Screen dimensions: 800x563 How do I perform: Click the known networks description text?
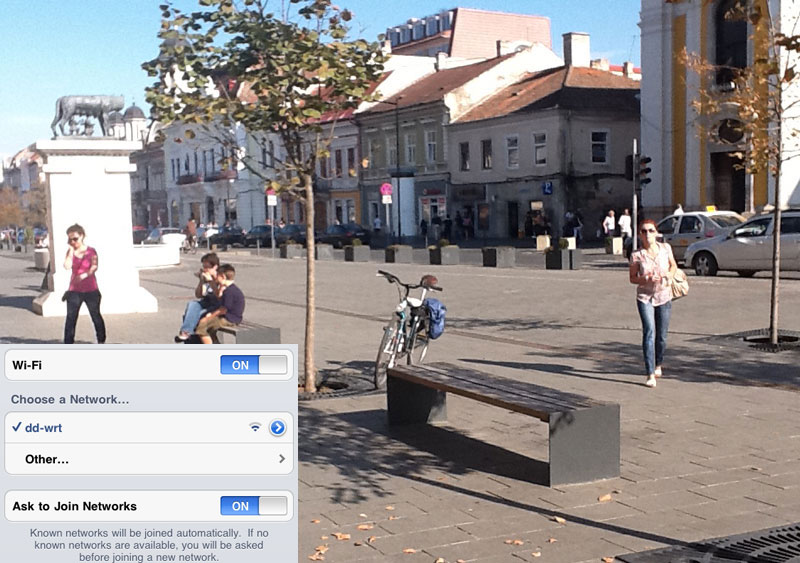[x=148, y=545]
